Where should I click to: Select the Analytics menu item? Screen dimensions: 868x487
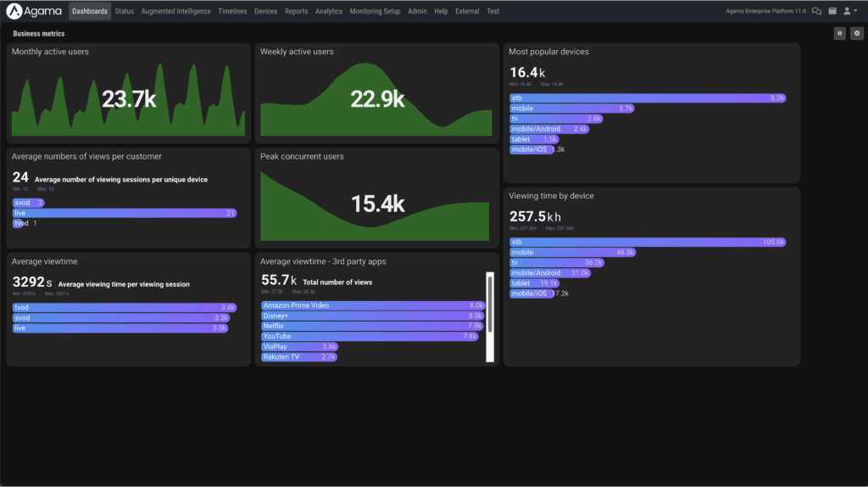(x=329, y=11)
